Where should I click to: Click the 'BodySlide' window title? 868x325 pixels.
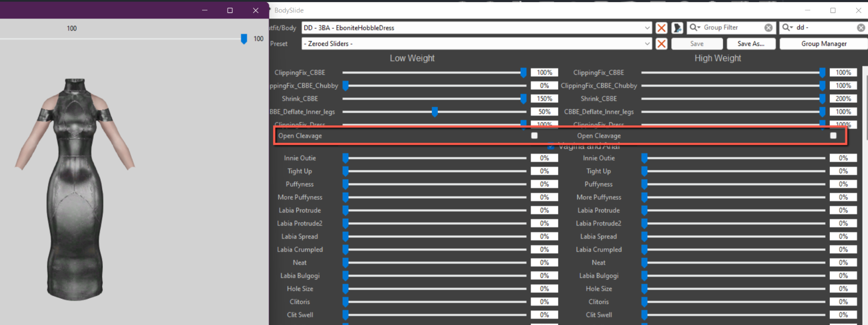[x=289, y=10]
